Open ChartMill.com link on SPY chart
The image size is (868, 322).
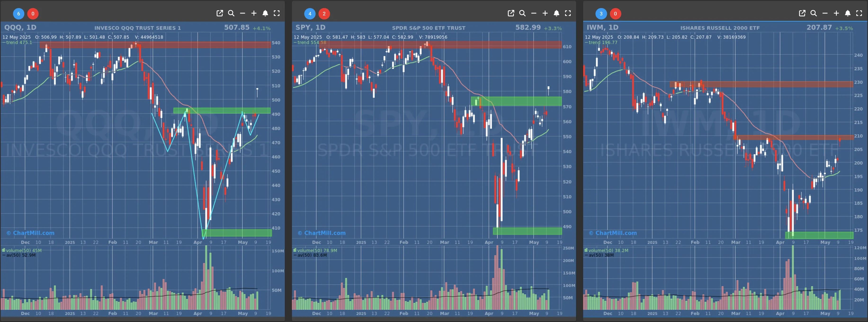tap(322, 233)
